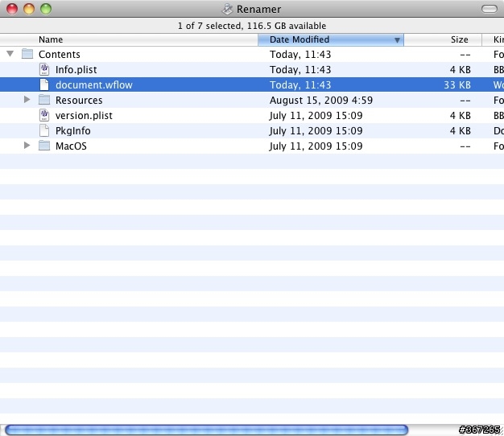Click the Resources folder icon
Viewport: 504px width, 436px height.
tap(44, 100)
